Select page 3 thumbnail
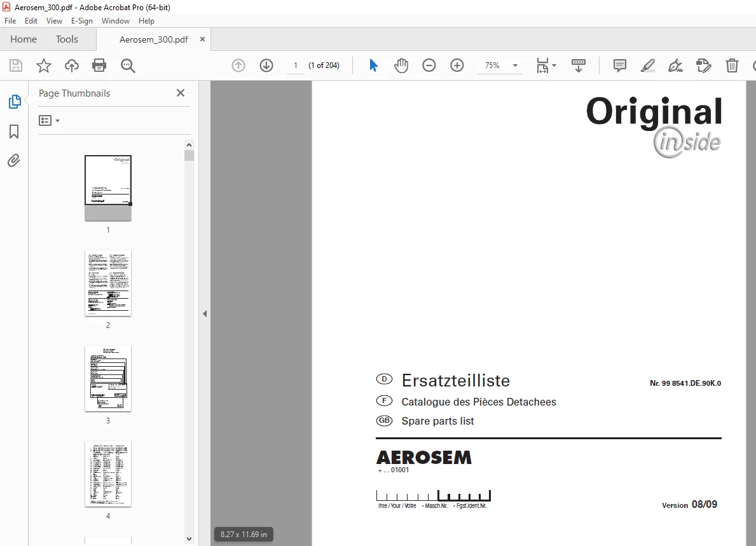Image resolution: width=756 pixels, height=546 pixels. [x=108, y=379]
